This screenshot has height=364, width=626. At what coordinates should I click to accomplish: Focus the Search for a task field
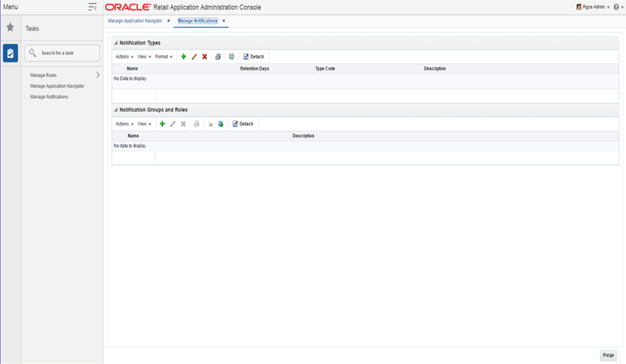62,53
